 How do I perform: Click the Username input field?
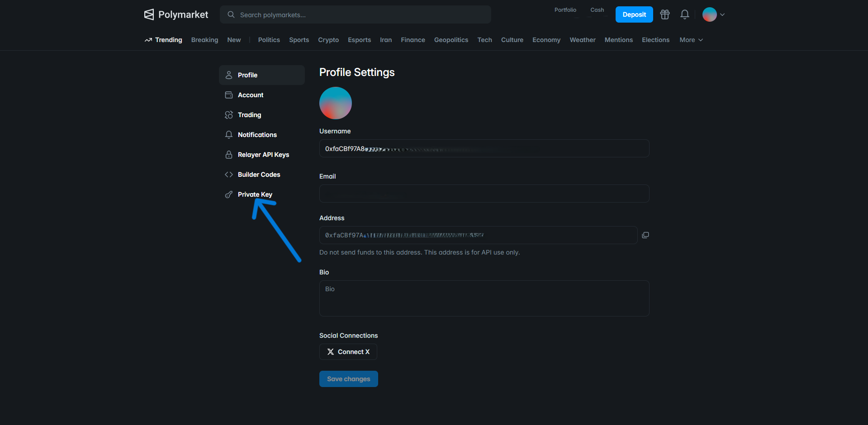(484, 148)
